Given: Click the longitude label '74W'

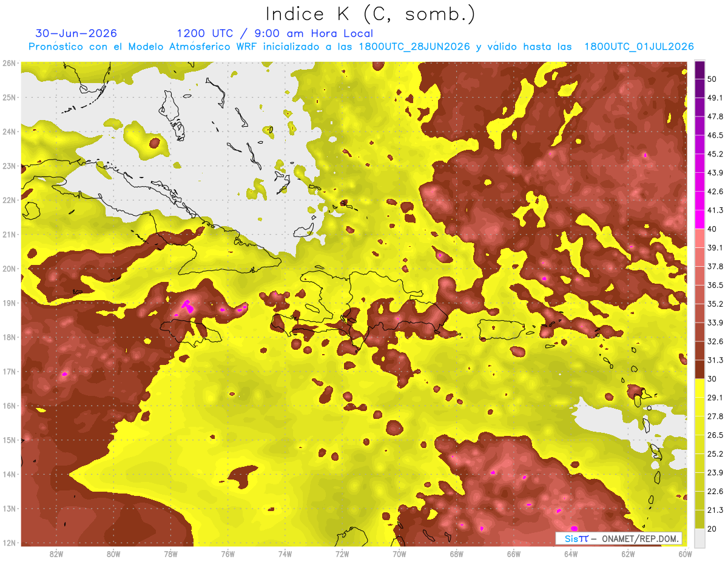Looking at the screenshot, I should [285, 554].
